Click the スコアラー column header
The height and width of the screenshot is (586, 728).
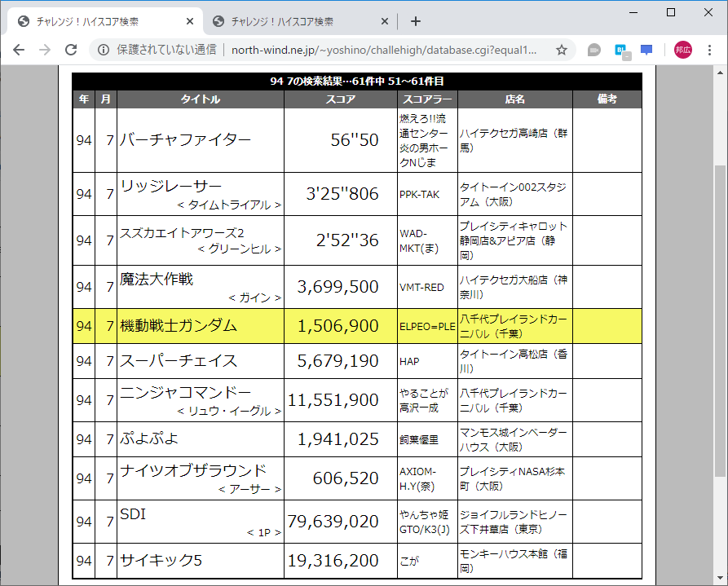(427, 99)
